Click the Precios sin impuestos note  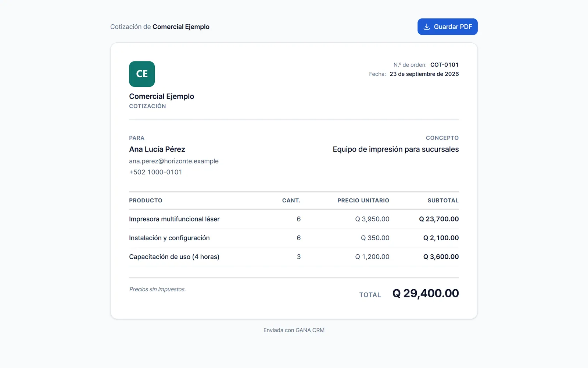pyautogui.click(x=157, y=289)
